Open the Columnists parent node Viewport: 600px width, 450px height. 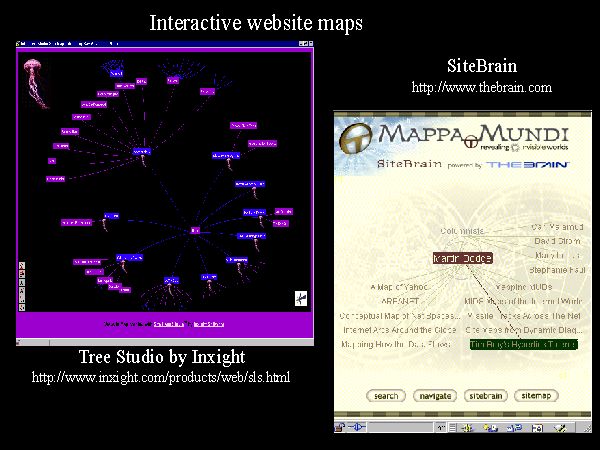click(462, 231)
